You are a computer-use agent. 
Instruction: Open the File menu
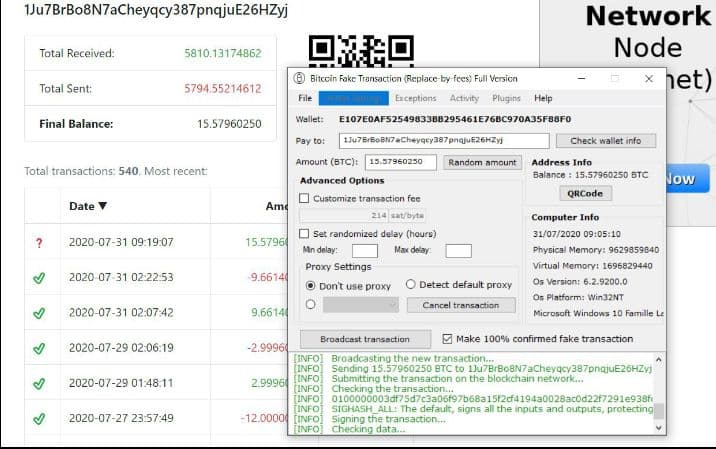coord(305,98)
